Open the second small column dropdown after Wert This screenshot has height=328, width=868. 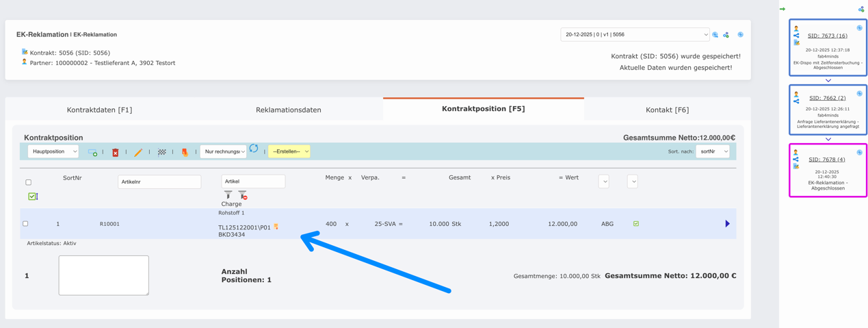pyautogui.click(x=633, y=181)
